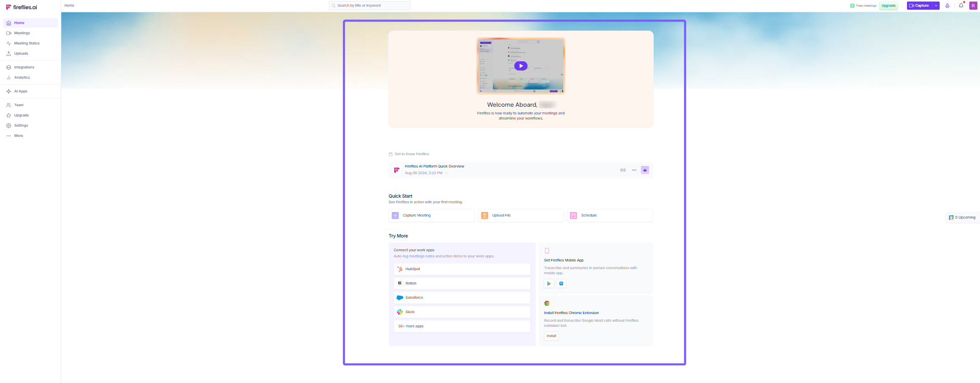Open notifications bell

[961, 6]
